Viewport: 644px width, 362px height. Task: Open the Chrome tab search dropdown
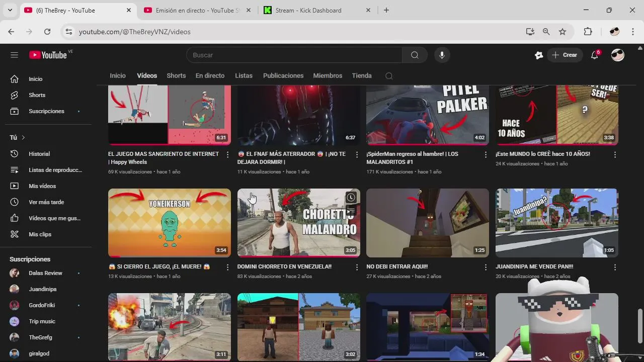point(10,10)
